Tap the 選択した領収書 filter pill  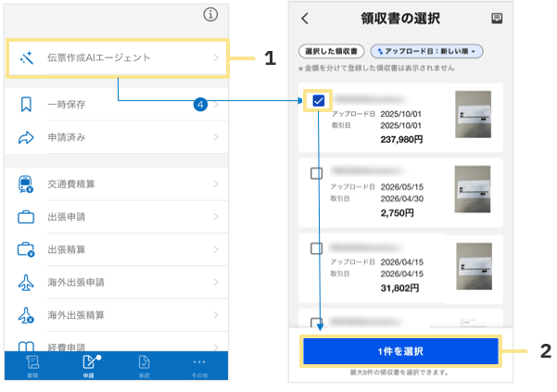point(331,51)
